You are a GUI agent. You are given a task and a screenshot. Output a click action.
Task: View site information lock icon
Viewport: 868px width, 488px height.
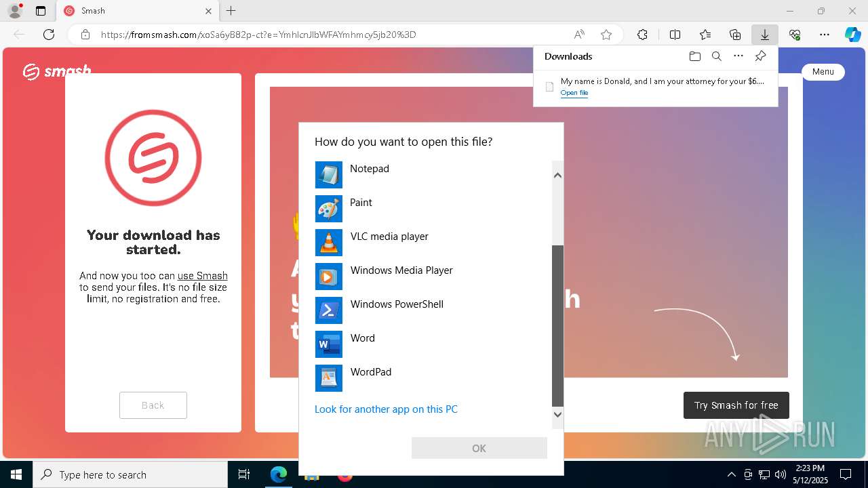click(85, 35)
